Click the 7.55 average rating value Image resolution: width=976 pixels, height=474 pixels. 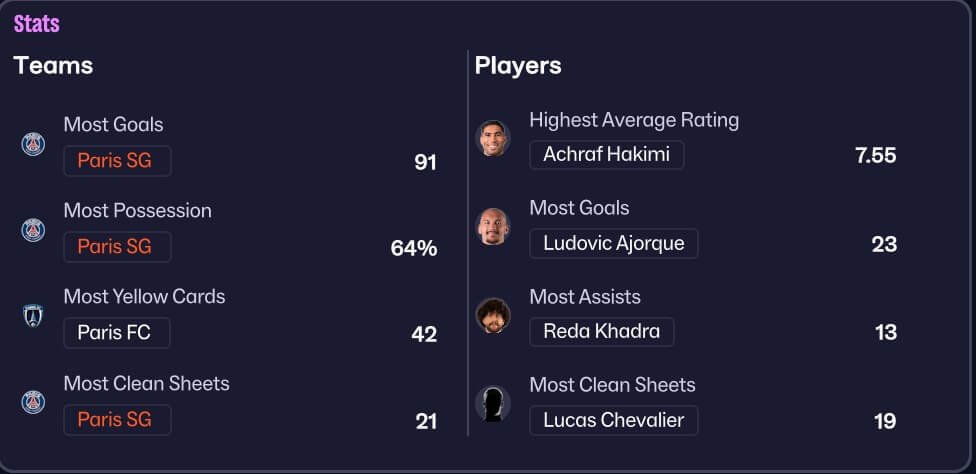point(876,156)
